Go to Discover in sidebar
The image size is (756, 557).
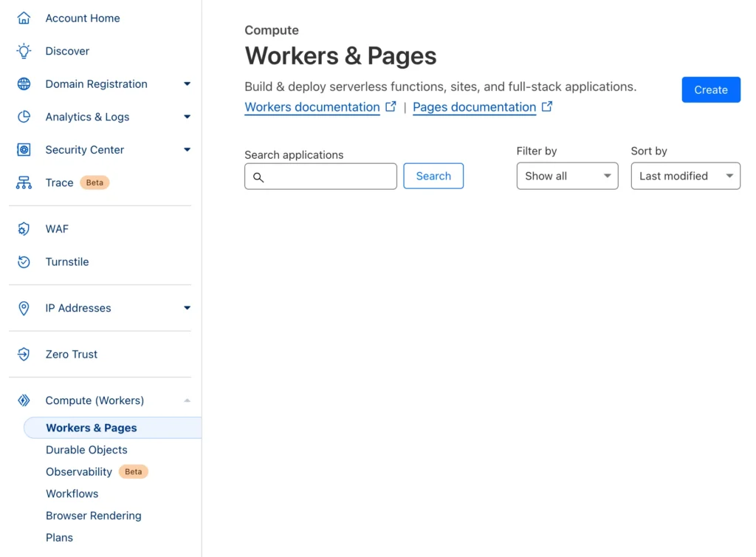[x=67, y=51]
